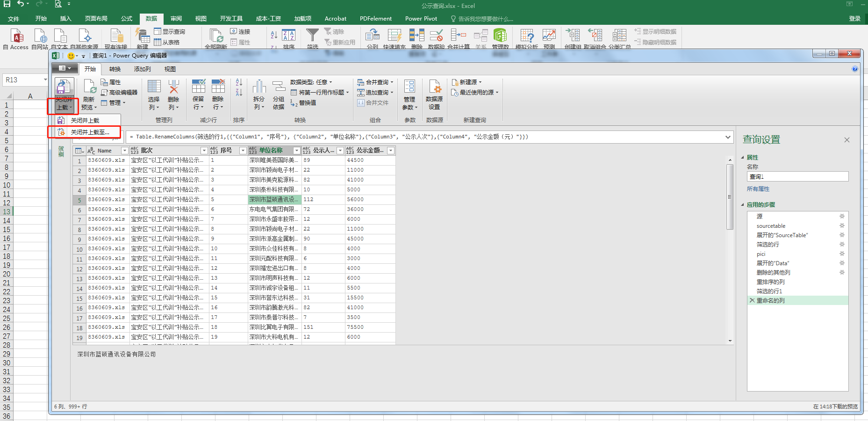Screen dimensions: 868x421
Task: Select the 展开的"SourceTable" step
Action: click(782, 235)
